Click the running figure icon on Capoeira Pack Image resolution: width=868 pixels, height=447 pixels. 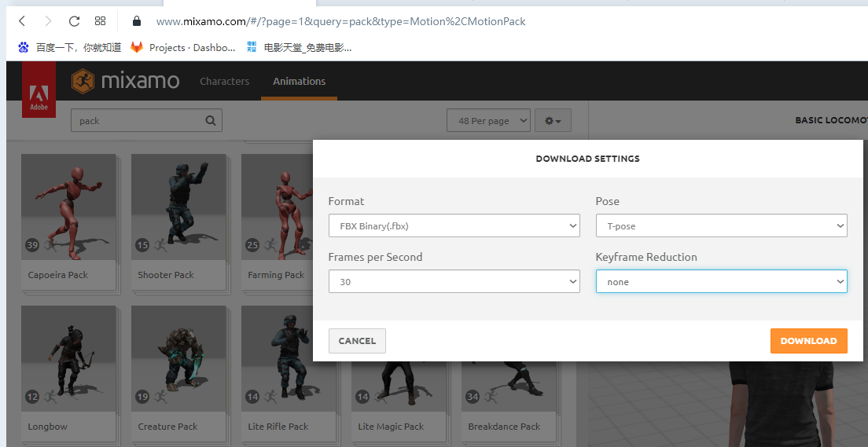(x=50, y=245)
